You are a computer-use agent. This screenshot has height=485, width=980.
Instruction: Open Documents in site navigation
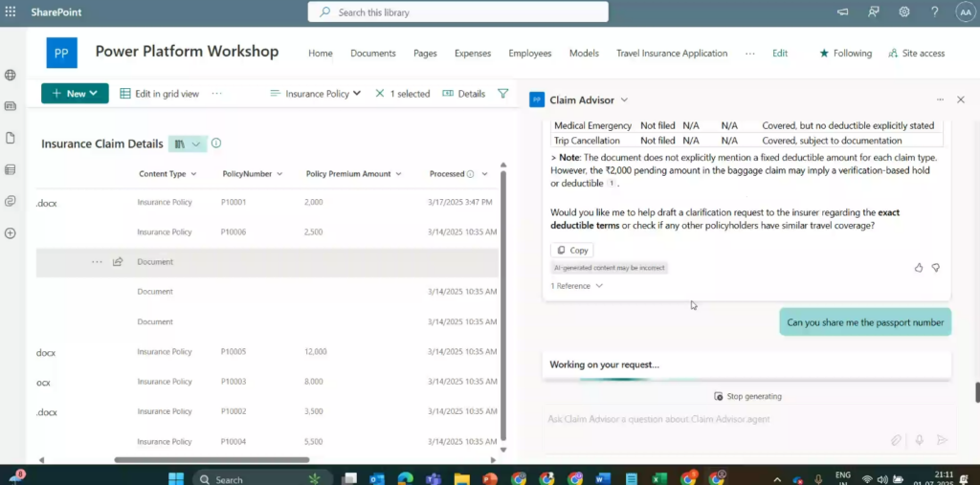pos(373,54)
